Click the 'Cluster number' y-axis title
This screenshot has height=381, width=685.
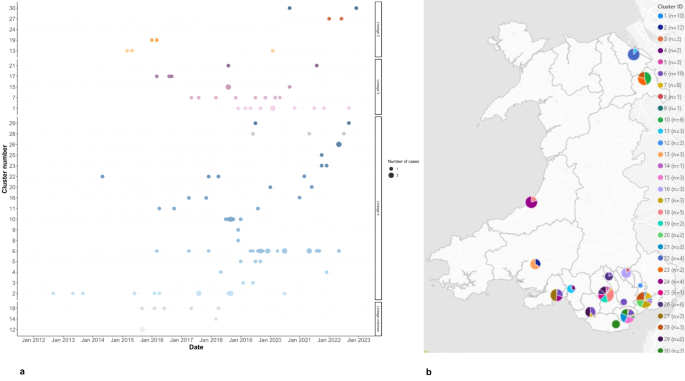pos(5,169)
